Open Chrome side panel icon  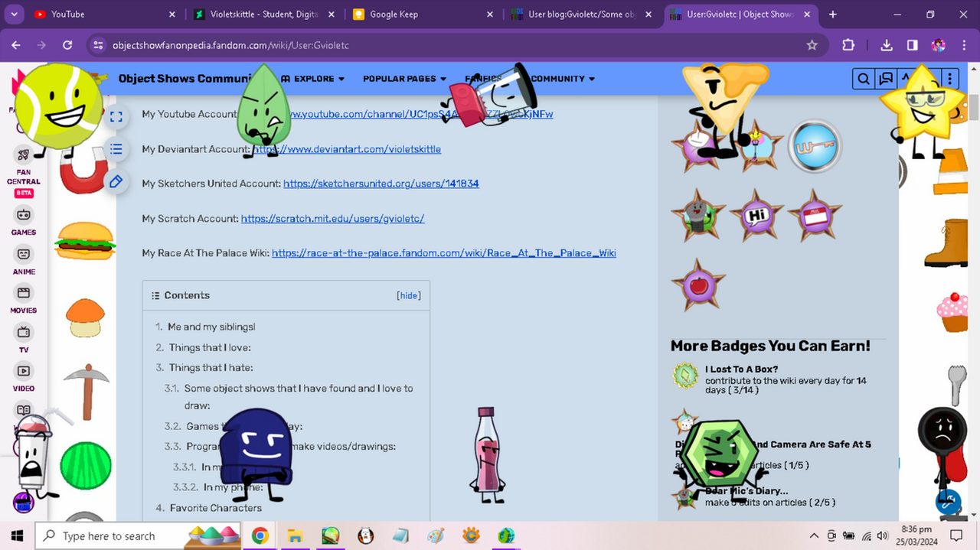coord(913,45)
